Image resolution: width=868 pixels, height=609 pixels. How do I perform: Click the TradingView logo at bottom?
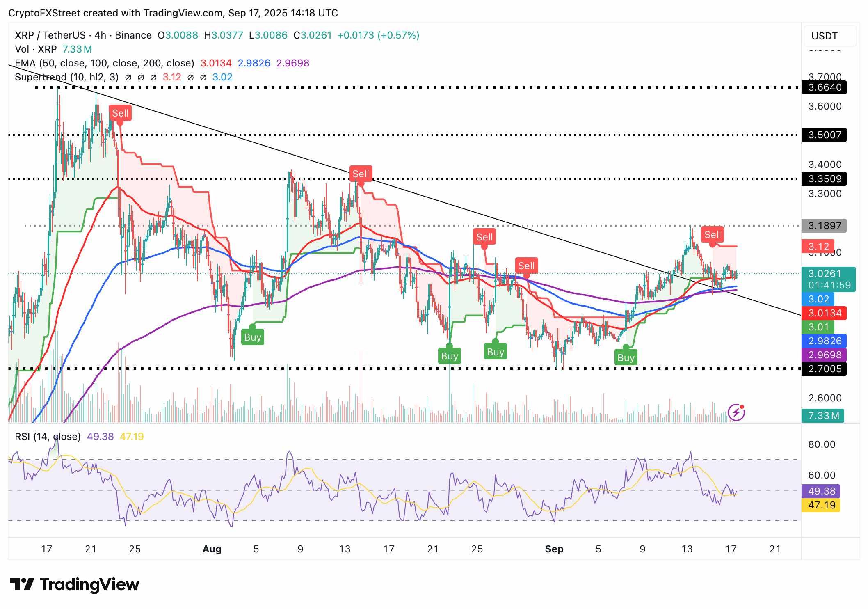74,584
